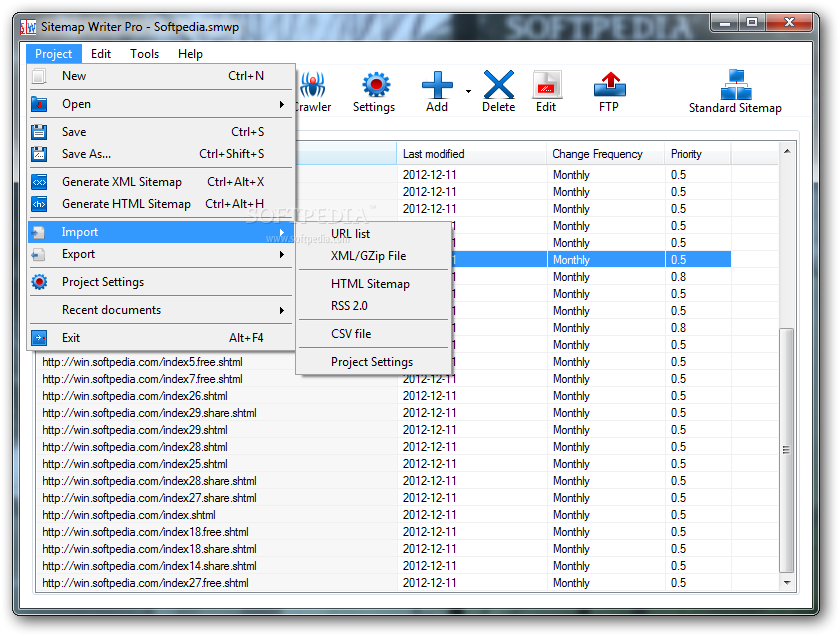
Task: Sort by Change Frequency column header
Action: click(x=605, y=154)
